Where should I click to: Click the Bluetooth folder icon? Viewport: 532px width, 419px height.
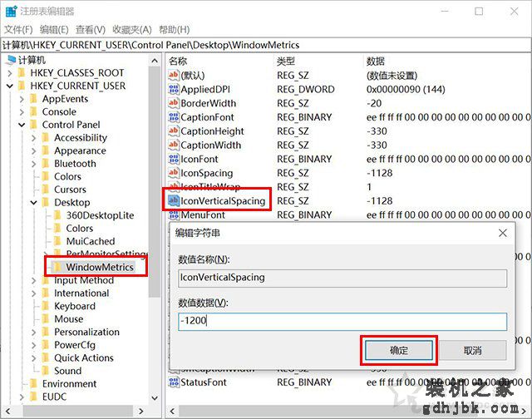46,163
